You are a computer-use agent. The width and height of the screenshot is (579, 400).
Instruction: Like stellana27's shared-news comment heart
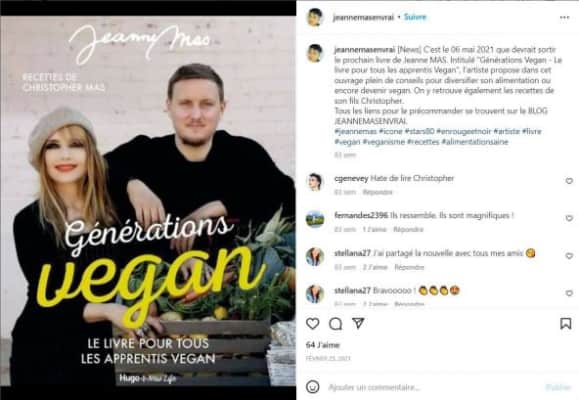coord(569,256)
